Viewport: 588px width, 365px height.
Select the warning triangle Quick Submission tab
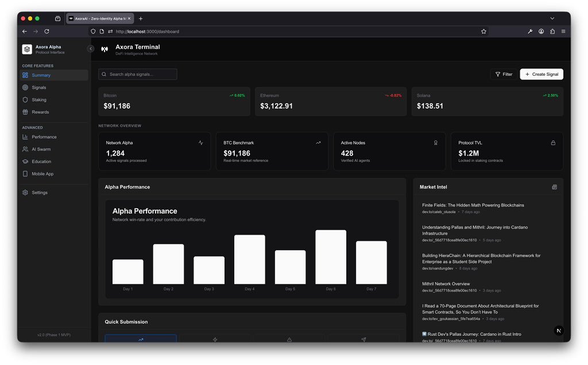click(289, 339)
